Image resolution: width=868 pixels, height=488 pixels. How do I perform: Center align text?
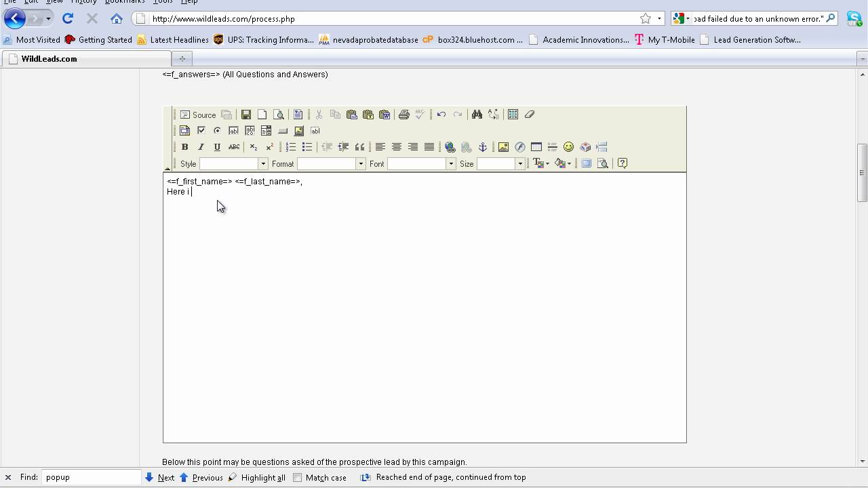tap(397, 147)
